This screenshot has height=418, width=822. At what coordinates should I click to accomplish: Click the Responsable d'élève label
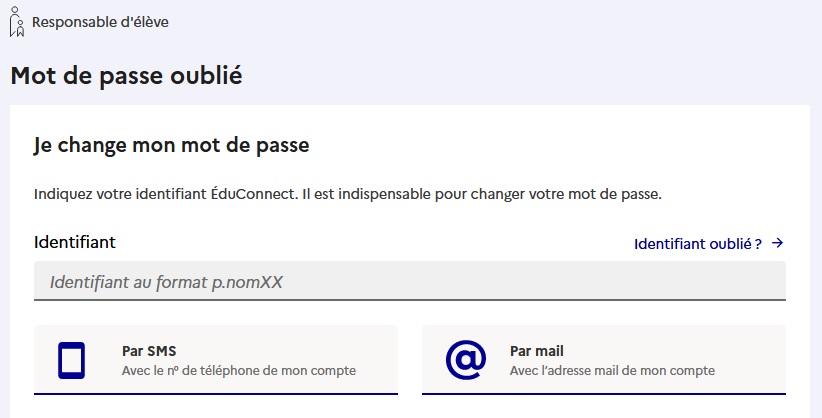[100, 22]
